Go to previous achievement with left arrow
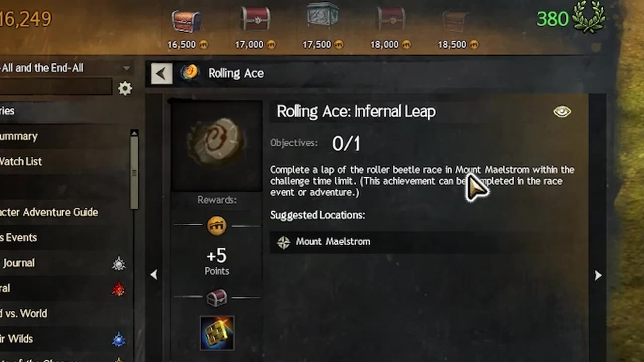Image resolution: width=644 pixels, height=362 pixels. click(x=153, y=275)
